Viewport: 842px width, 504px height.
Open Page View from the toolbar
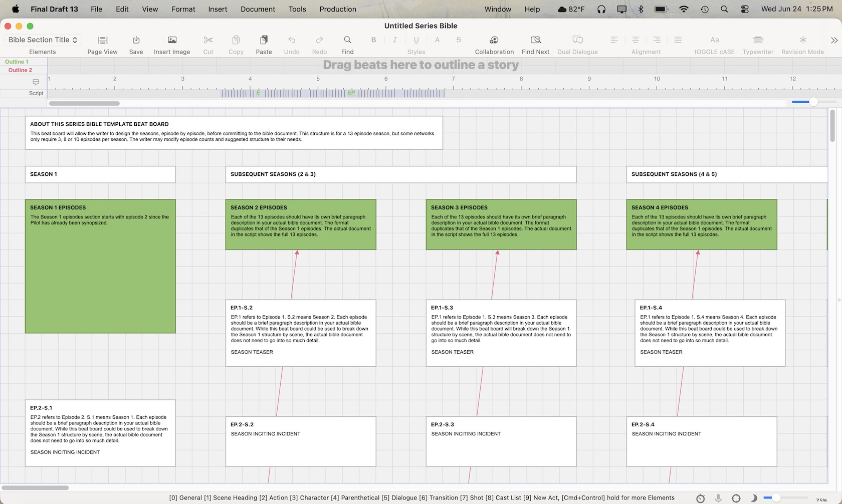tap(102, 40)
